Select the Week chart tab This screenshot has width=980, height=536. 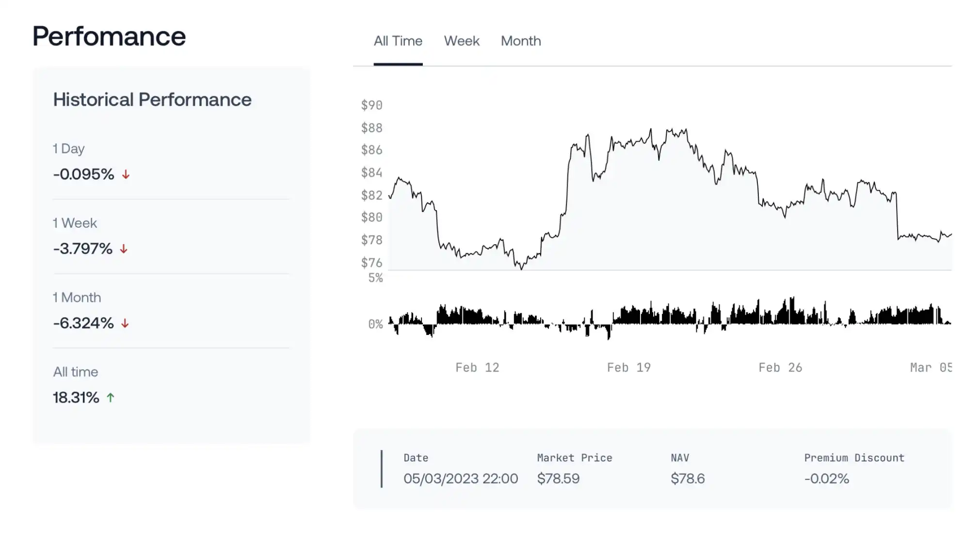pyautogui.click(x=462, y=41)
